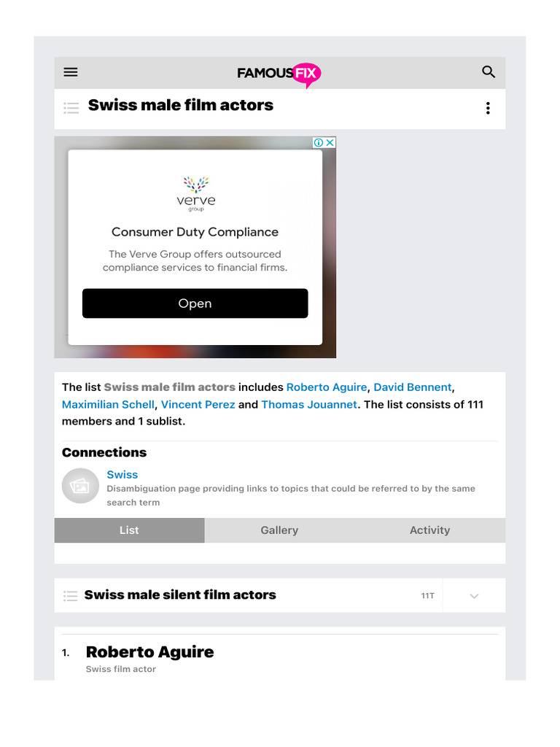The height and width of the screenshot is (747, 560).
Task: Follow the Maximilian Schell link
Action: tap(108, 405)
